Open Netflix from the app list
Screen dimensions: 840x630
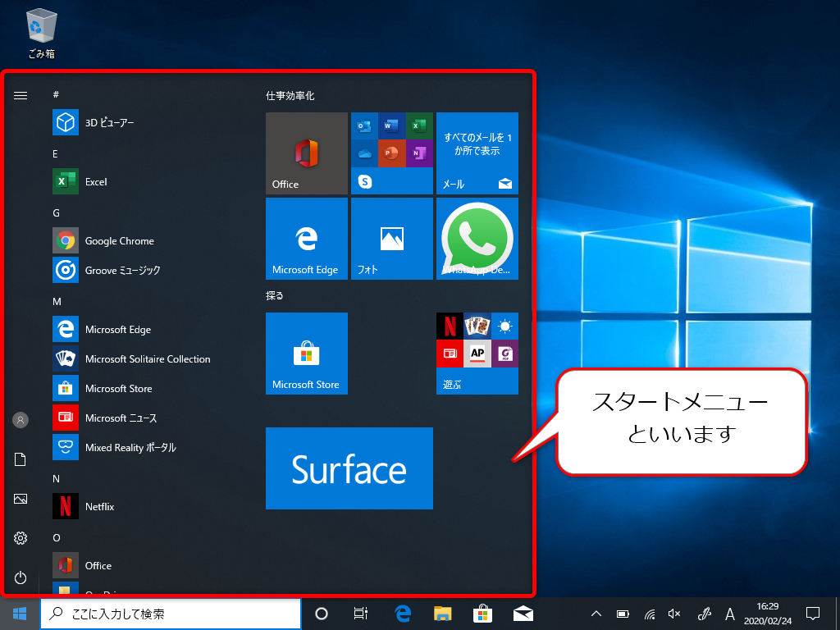pyautogui.click(x=98, y=506)
